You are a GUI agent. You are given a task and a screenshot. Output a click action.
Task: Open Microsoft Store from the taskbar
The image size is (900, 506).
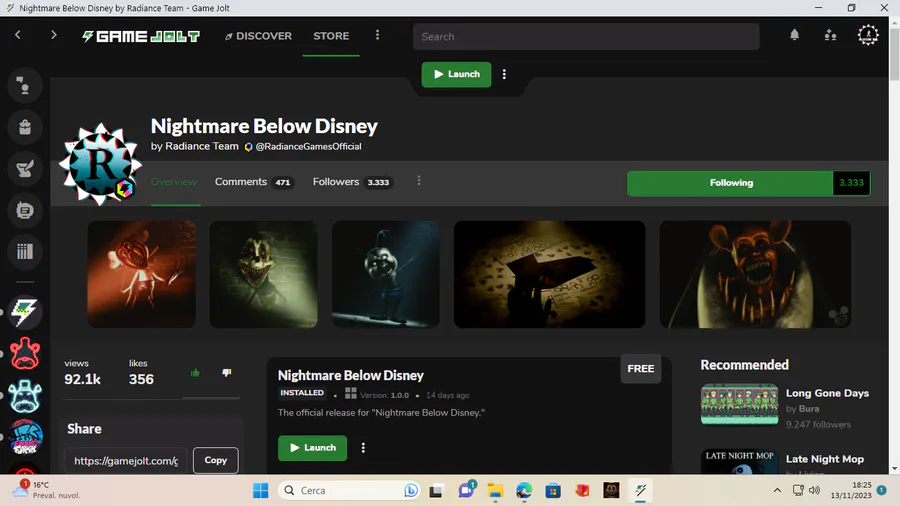pyautogui.click(x=553, y=491)
